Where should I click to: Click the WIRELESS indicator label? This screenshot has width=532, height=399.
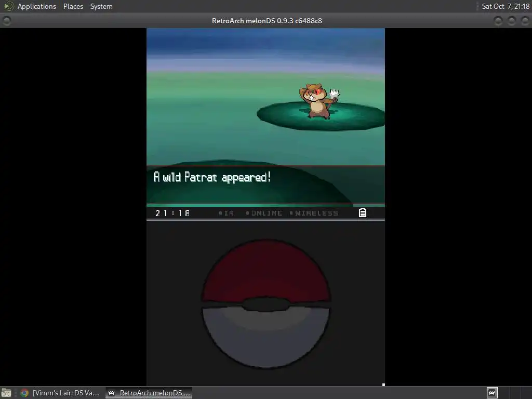pos(314,213)
